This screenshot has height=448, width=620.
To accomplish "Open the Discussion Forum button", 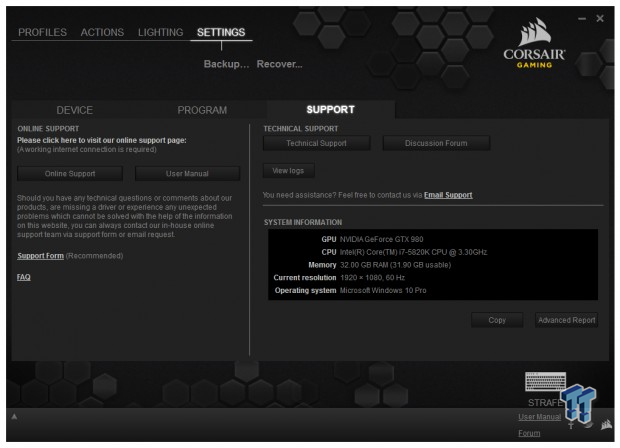I will tap(436, 143).
